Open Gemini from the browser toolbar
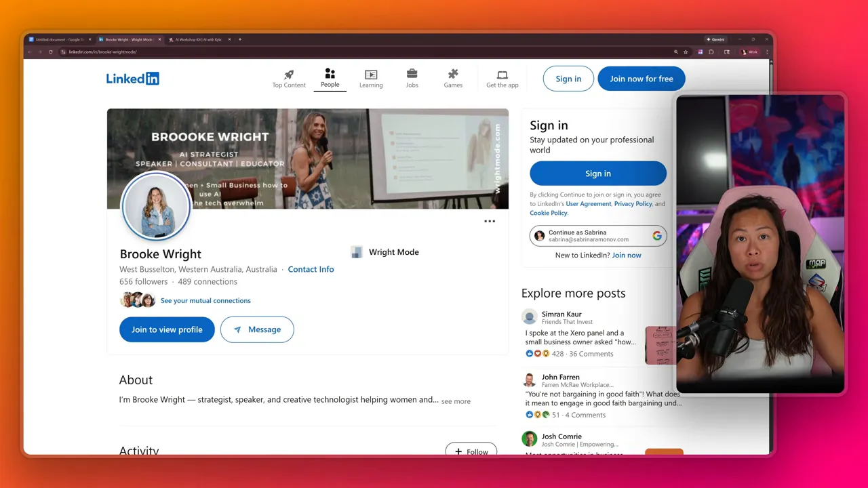 tap(715, 39)
